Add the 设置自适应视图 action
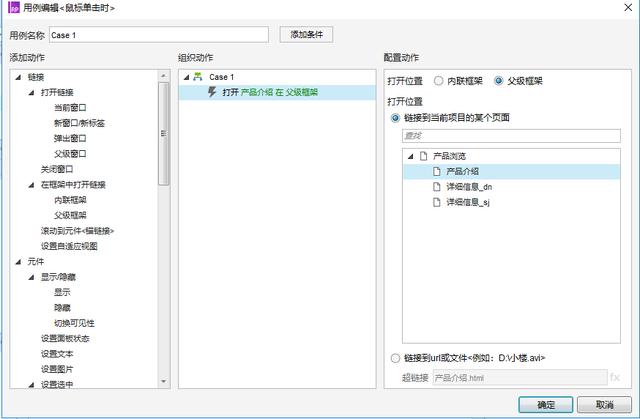The width and height of the screenshot is (640, 419). pos(69,246)
